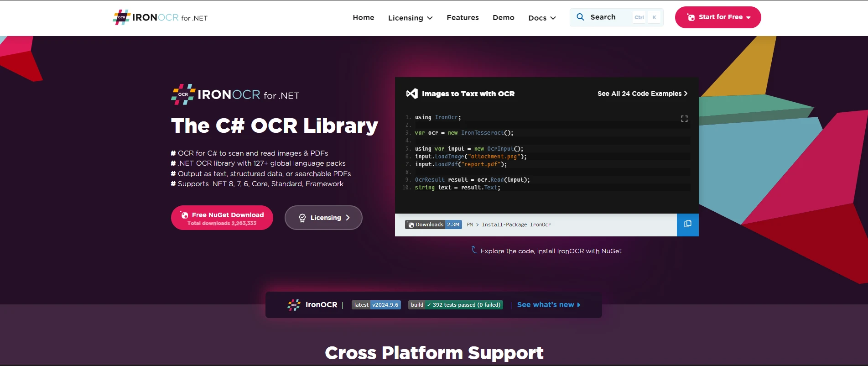Image resolution: width=868 pixels, height=366 pixels.
Task: Click the Licensing button in the hero section
Action: click(x=323, y=218)
